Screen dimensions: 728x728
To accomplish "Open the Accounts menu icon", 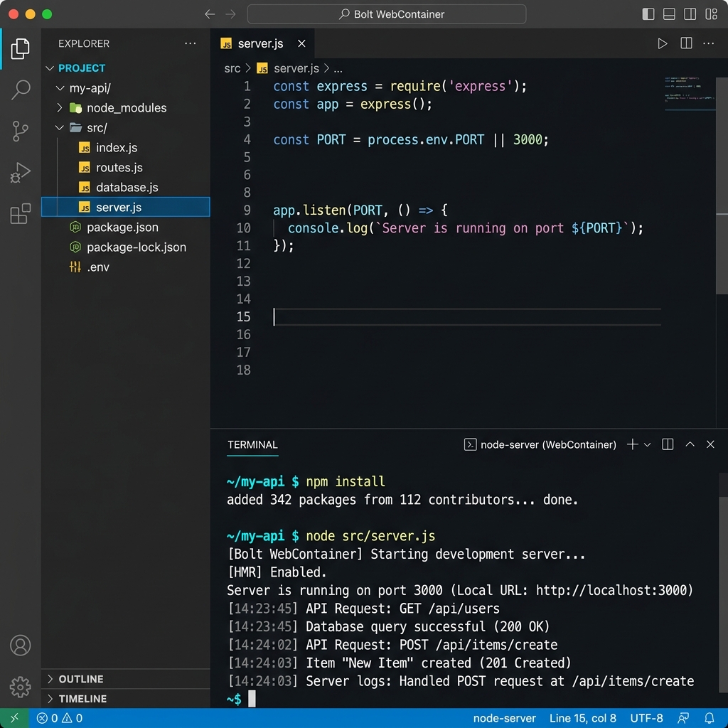I will click(x=20, y=645).
